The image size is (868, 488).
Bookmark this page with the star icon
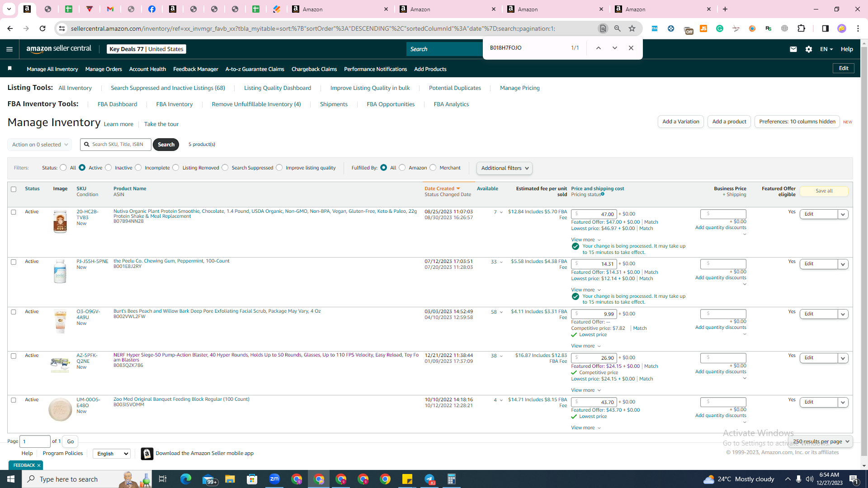coord(632,28)
